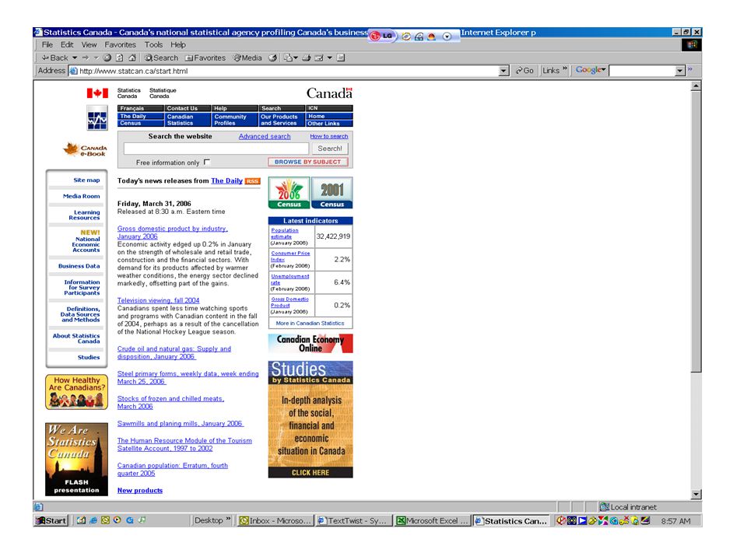Click the Search the website text field

[x=216, y=149]
